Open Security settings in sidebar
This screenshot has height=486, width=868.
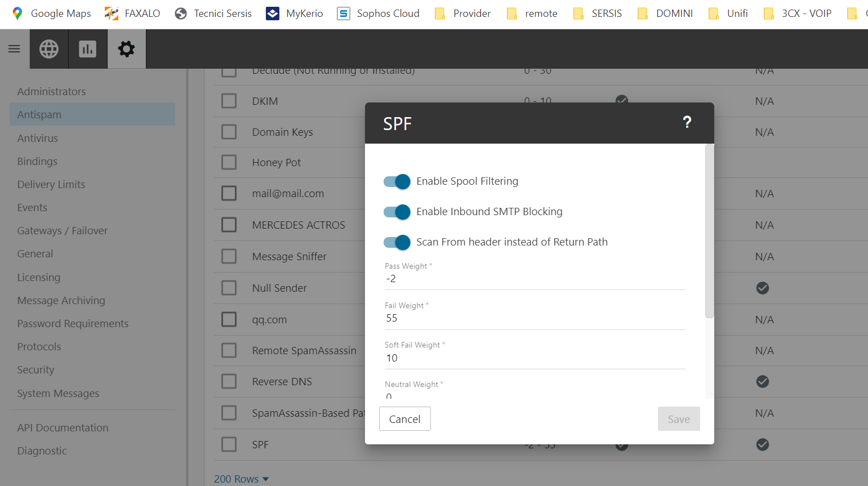[x=36, y=370]
